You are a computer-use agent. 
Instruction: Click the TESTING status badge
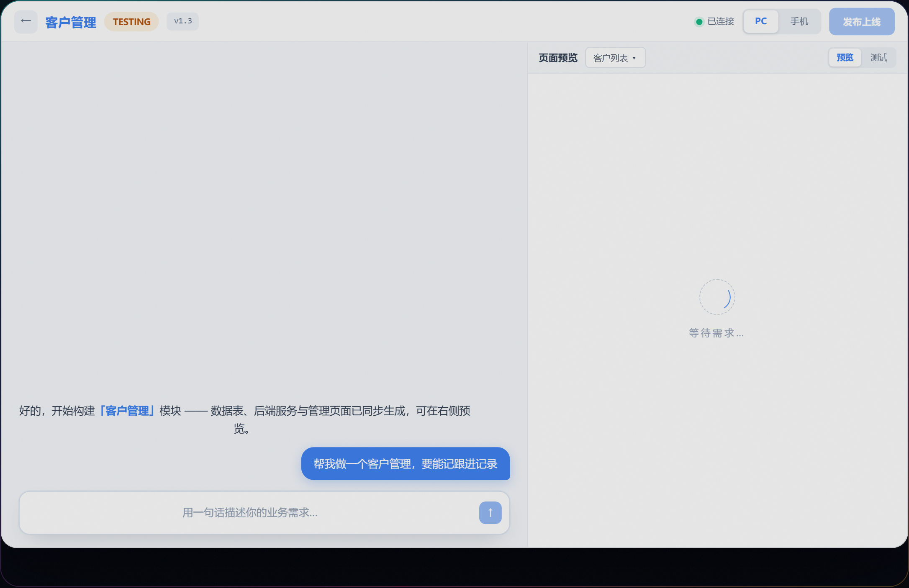tap(131, 22)
